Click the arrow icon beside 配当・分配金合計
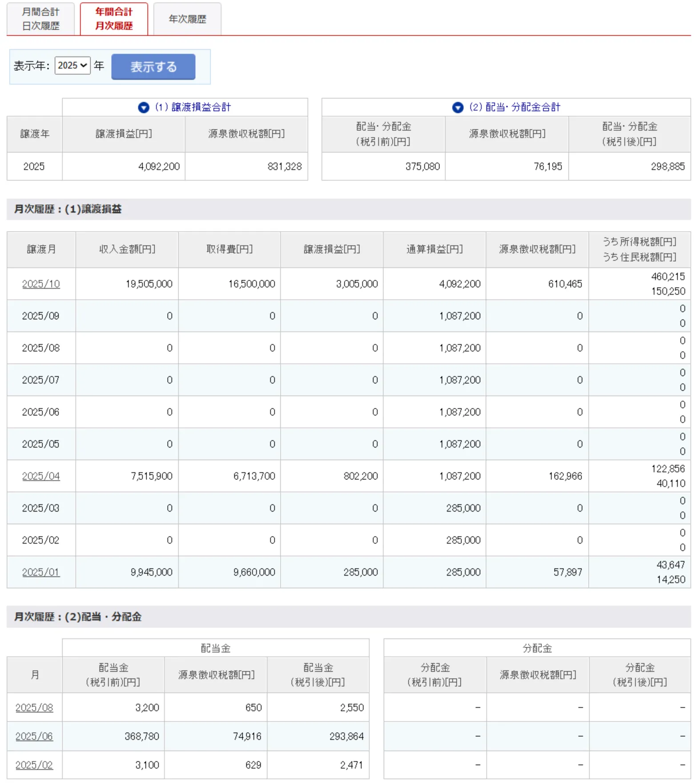This screenshot has width=700, height=783. [457, 108]
